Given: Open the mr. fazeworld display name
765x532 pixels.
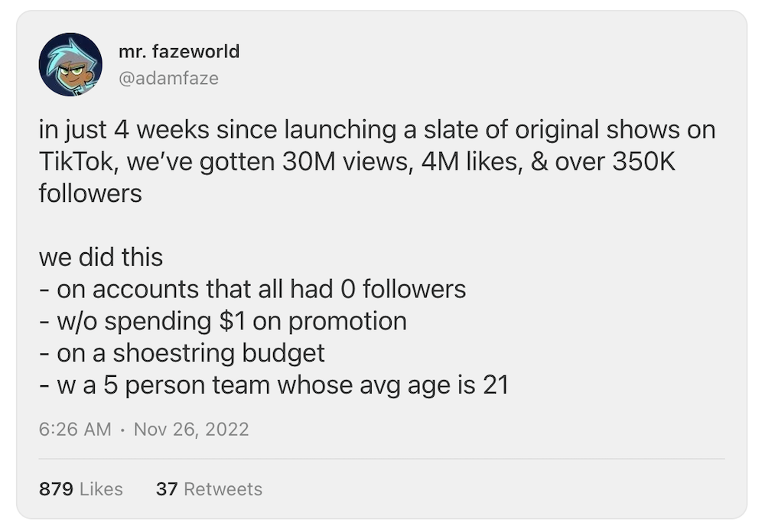Looking at the screenshot, I should 179,51.
